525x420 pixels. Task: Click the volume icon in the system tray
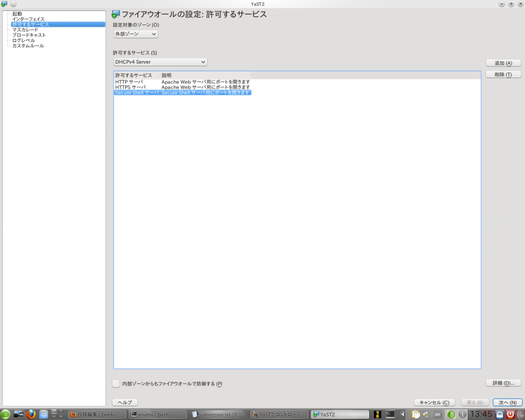coord(425,413)
